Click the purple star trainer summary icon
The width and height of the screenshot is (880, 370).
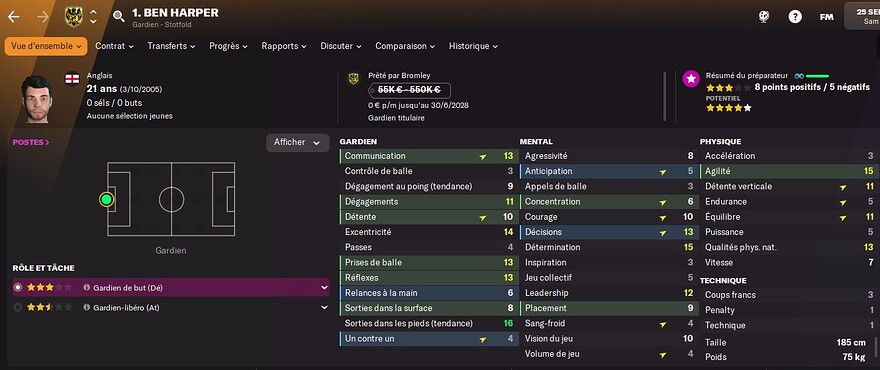(691, 79)
